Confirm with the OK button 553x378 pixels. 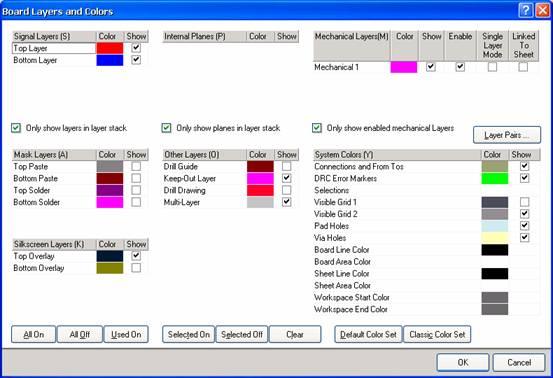[x=463, y=362]
